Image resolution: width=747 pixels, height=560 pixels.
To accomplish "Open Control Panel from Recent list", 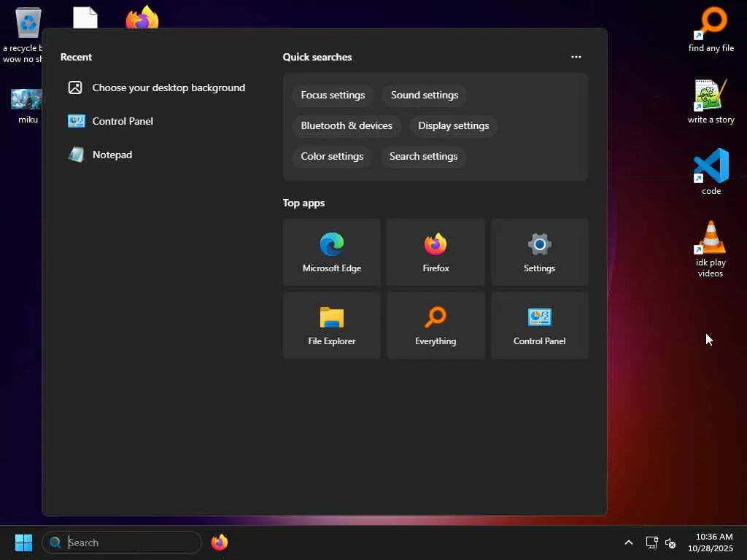I will point(158,121).
